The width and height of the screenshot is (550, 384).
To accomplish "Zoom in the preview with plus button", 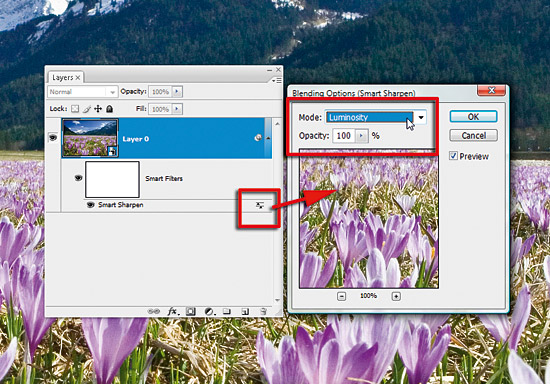I will [x=396, y=296].
